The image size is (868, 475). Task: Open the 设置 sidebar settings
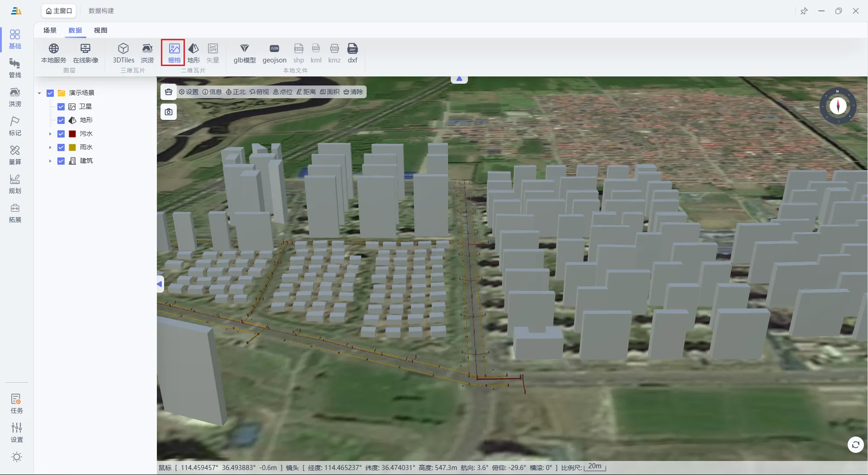pos(17,433)
